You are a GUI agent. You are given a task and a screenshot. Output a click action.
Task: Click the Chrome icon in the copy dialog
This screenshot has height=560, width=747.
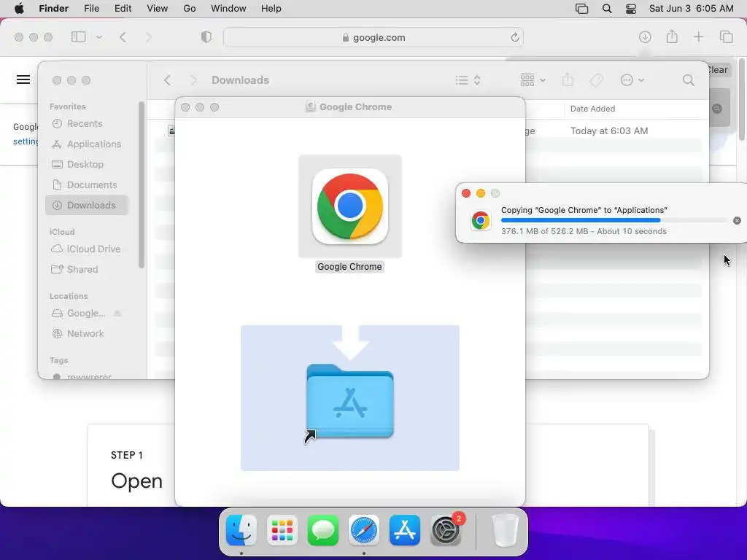(480, 220)
